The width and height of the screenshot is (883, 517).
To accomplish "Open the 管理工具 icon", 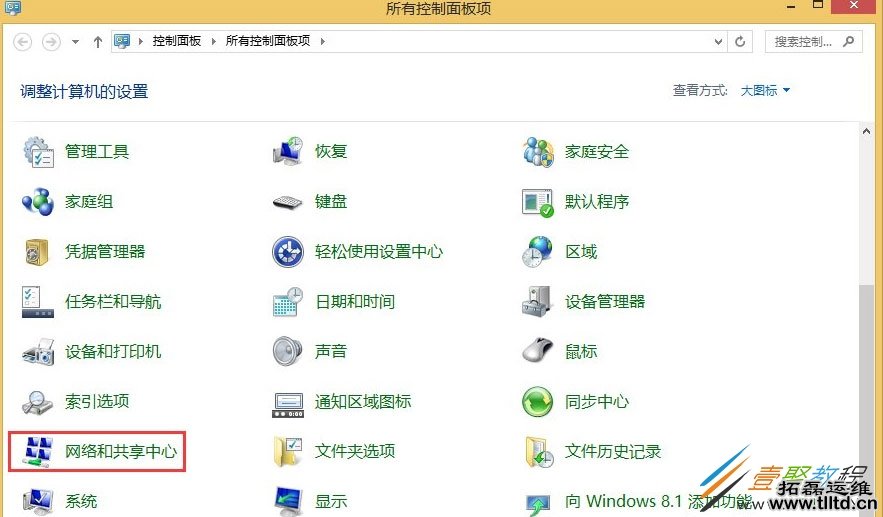I will [38, 151].
